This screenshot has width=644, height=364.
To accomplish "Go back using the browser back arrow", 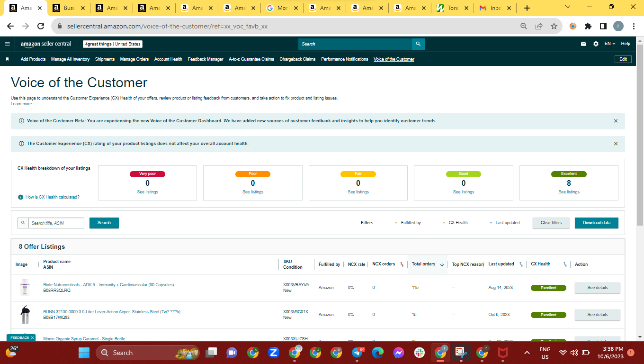I will [x=10, y=26].
